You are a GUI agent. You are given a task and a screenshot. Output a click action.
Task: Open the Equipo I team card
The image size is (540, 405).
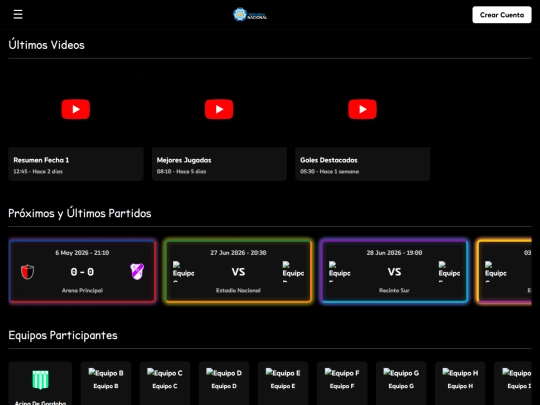[x=513, y=383]
